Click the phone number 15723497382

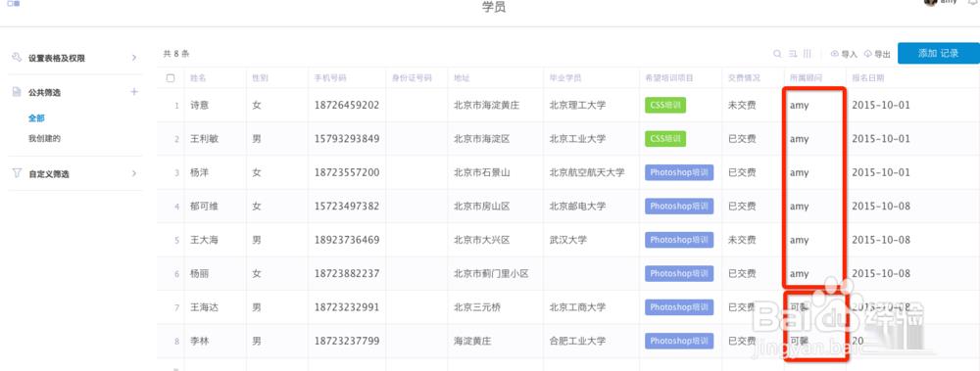pyautogui.click(x=347, y=207)
